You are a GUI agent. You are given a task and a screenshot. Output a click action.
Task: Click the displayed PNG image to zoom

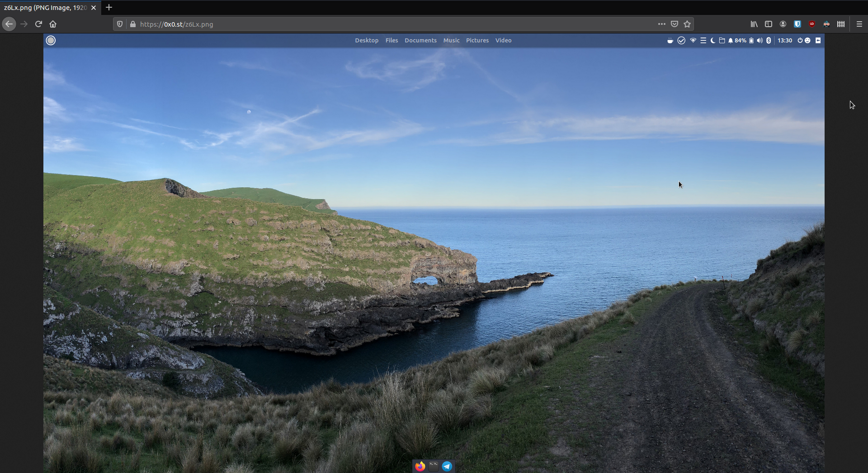(x=434, y=253)
